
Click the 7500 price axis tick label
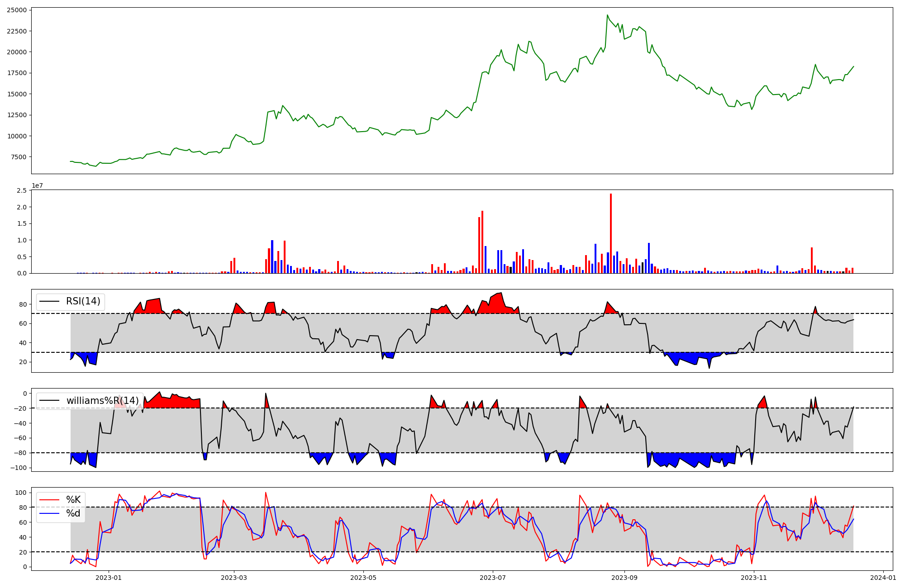(x=19, y=157)
